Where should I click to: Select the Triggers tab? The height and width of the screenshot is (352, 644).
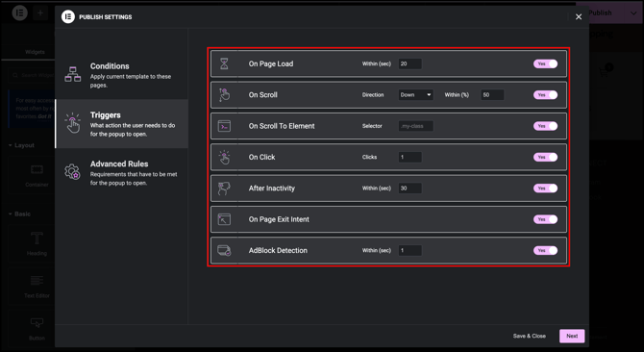point(121,124)
